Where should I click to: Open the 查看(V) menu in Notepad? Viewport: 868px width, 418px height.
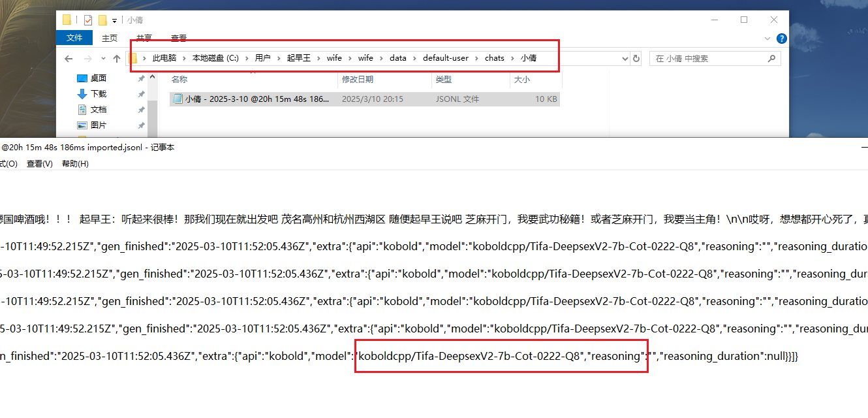coord(40,164)
